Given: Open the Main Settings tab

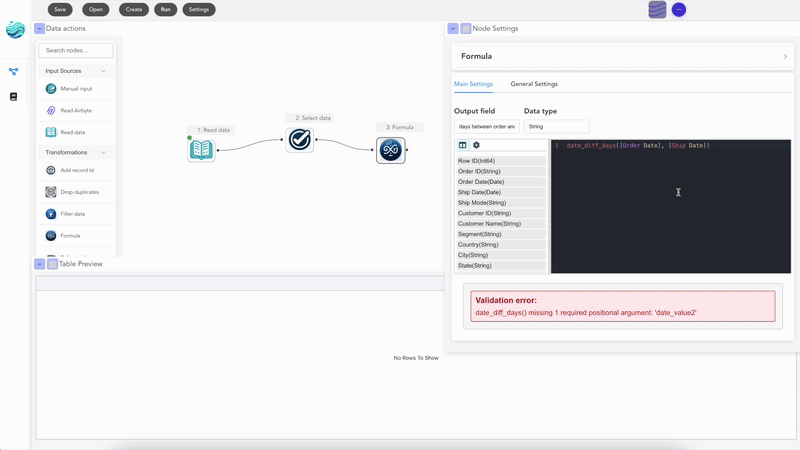Looking at the screenshot, I should point(473,84).
